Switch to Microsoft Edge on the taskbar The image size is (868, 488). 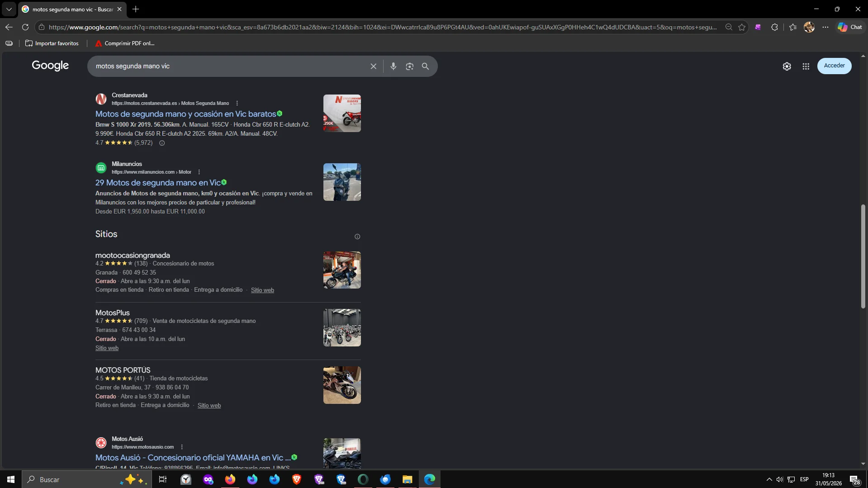[x=430, y=479]
